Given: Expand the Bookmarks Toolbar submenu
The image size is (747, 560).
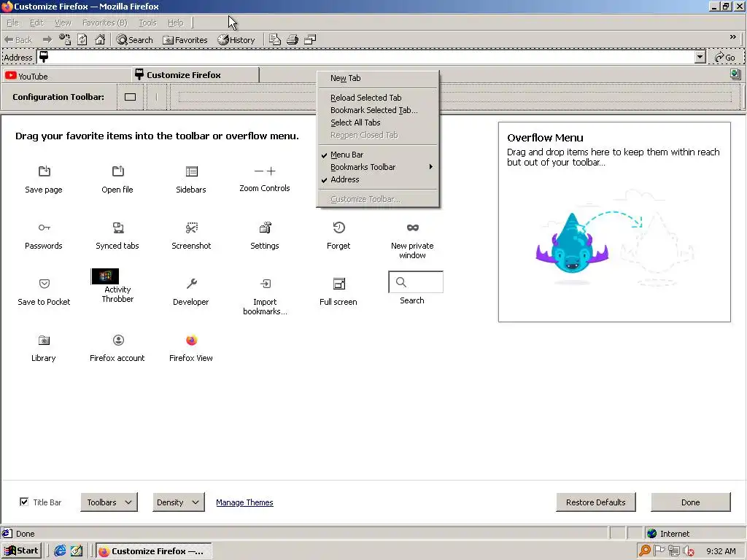Looking at the screenshot, I should coord(378,167).
